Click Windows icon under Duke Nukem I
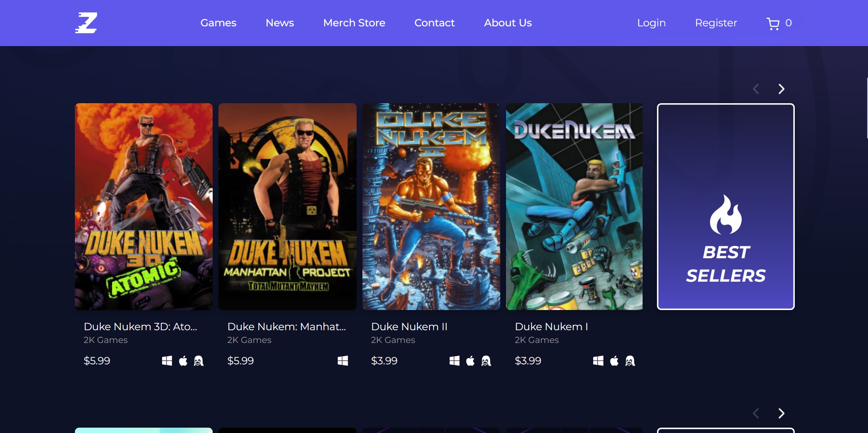 [598, 361]
